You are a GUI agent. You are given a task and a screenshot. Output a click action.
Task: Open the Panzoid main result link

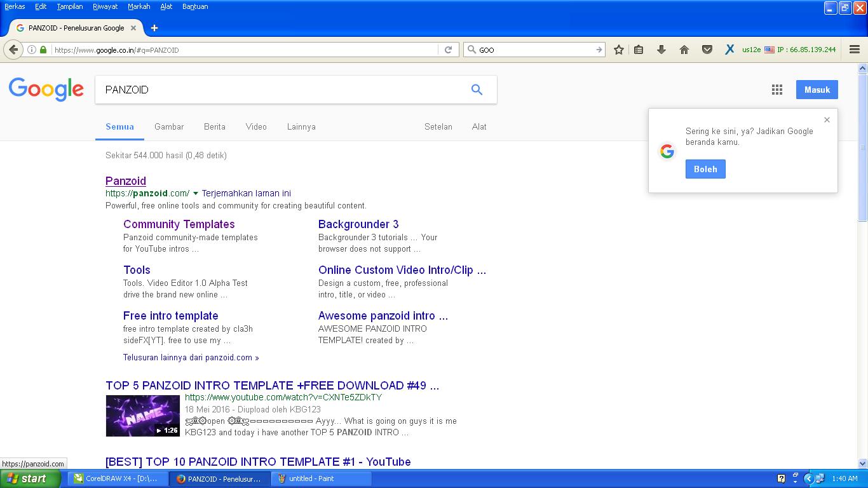[x=126, y=181]
